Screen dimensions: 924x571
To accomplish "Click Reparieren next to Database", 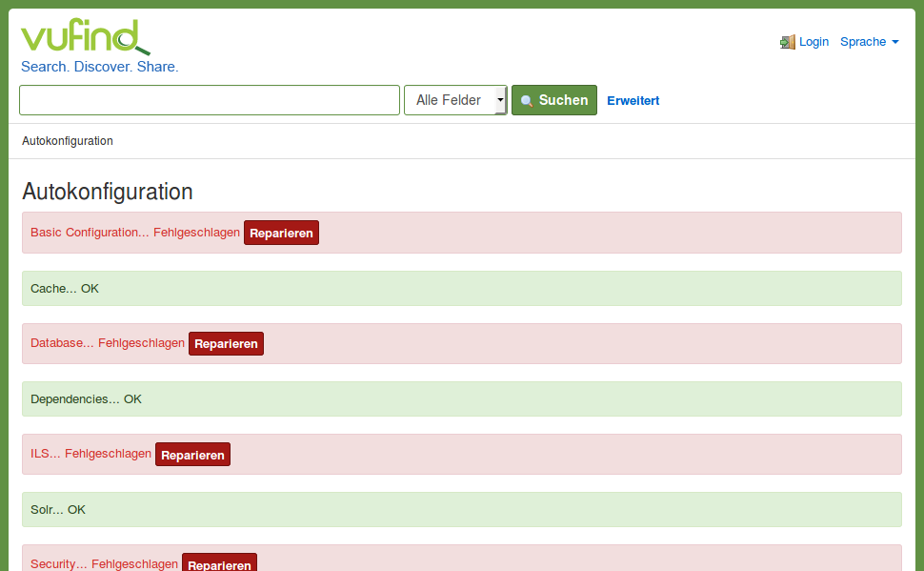I will click(x=226, y=343).
